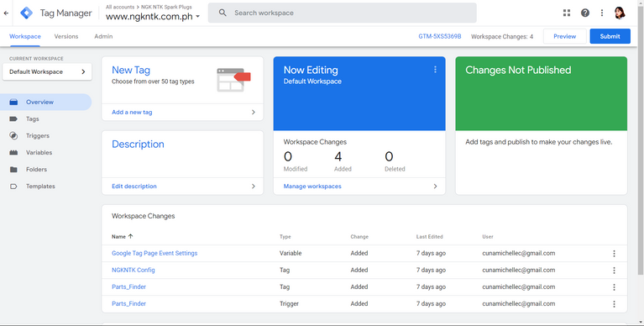Expand the Default Workspace selector
The width and height of the screenshot is (644, 326).
click(47, 71)
